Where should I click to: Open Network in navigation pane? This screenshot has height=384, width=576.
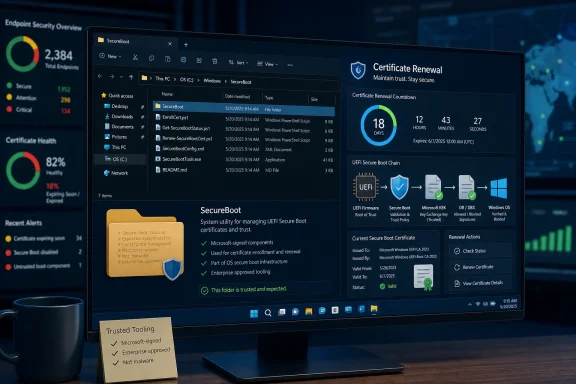point(116,173)
